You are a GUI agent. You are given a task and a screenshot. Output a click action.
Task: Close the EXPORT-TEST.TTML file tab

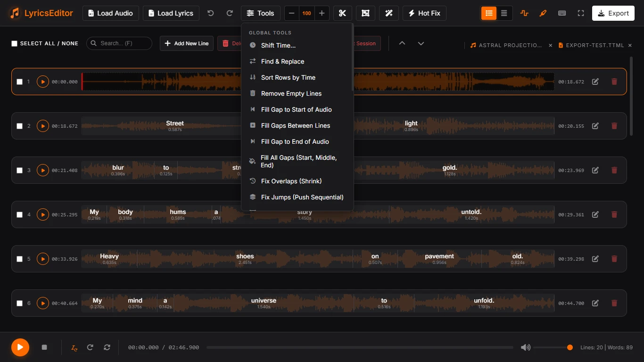[630, 45]
